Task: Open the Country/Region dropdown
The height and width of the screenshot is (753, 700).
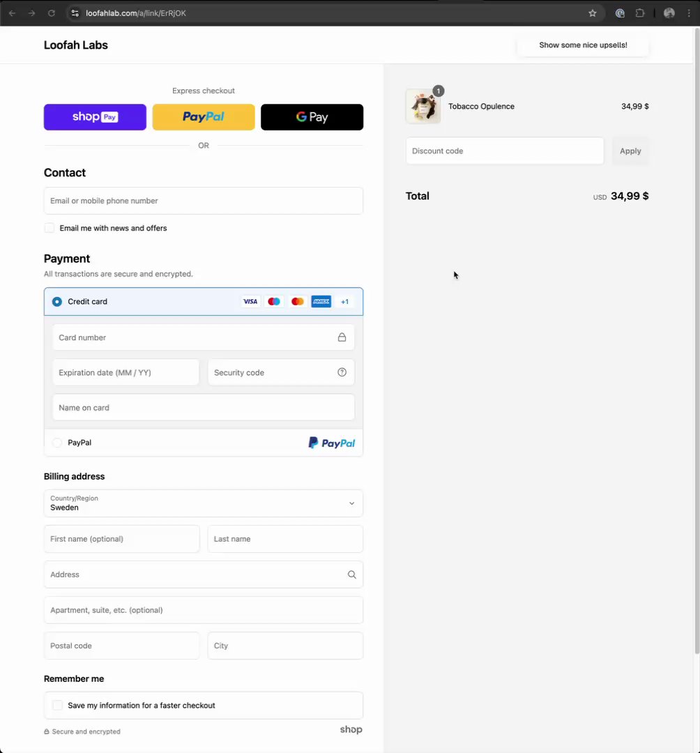Action: click(204, 503)
